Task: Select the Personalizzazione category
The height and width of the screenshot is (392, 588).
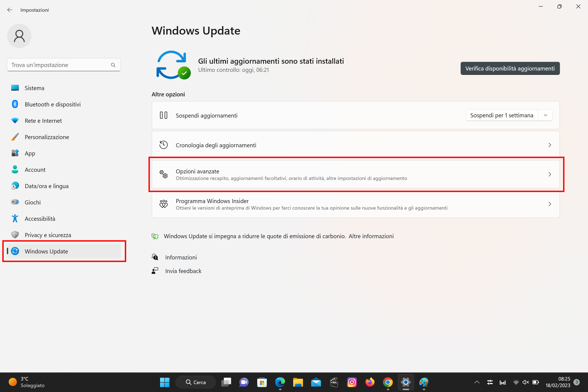Action: click(x=47, y=137)
